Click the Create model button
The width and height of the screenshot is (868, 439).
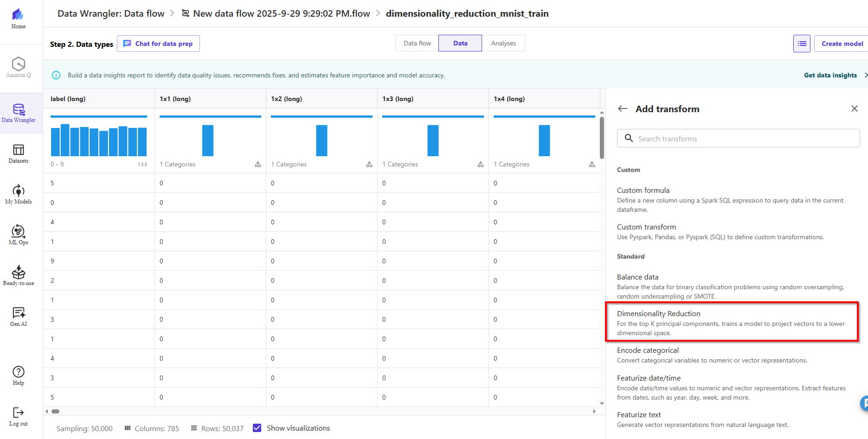[x=842, y=44]
